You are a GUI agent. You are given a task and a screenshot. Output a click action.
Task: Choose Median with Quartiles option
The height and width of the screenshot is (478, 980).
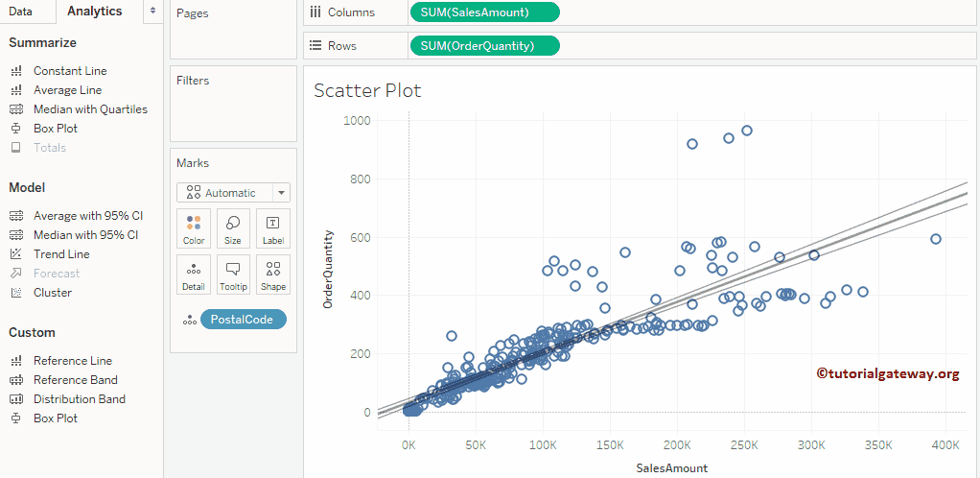tap(90, 109)
